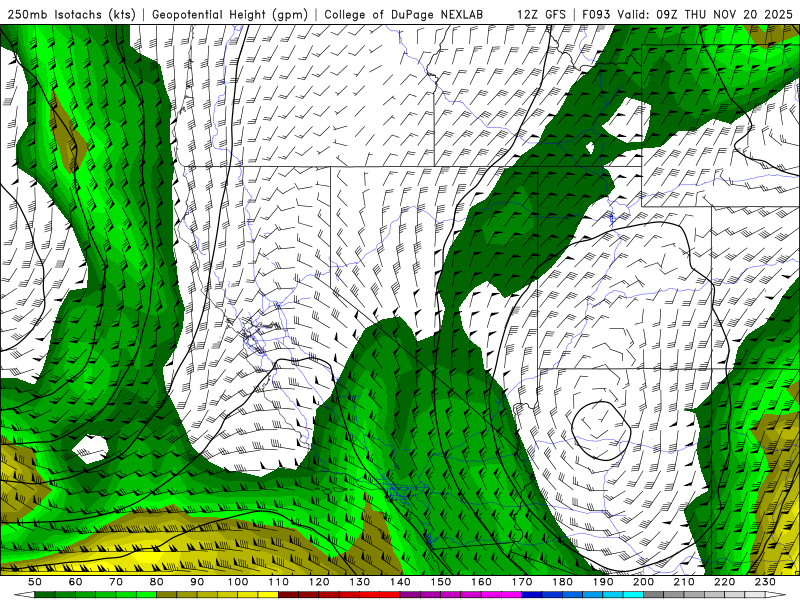Select the 'College of DuPage NEXLAB' text
Viewport: 800px width, 600px height.
[403, 15]
